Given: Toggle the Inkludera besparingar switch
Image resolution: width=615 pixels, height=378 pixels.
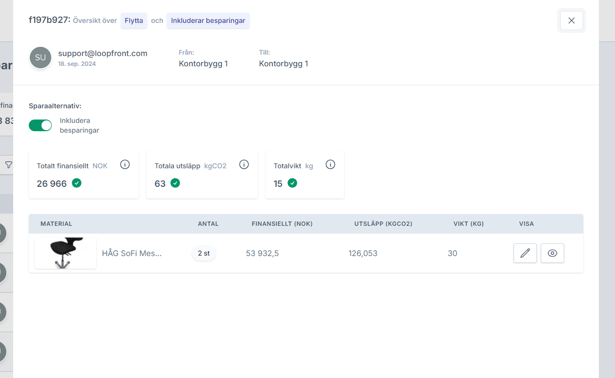Looking at the screenshot, I should click(x=40, y=125).
